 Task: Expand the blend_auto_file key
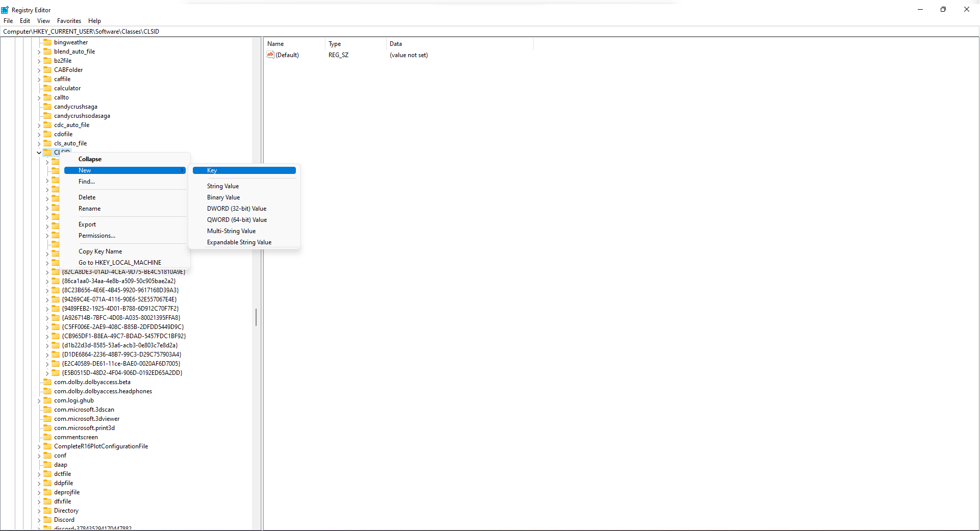[39, 52]
